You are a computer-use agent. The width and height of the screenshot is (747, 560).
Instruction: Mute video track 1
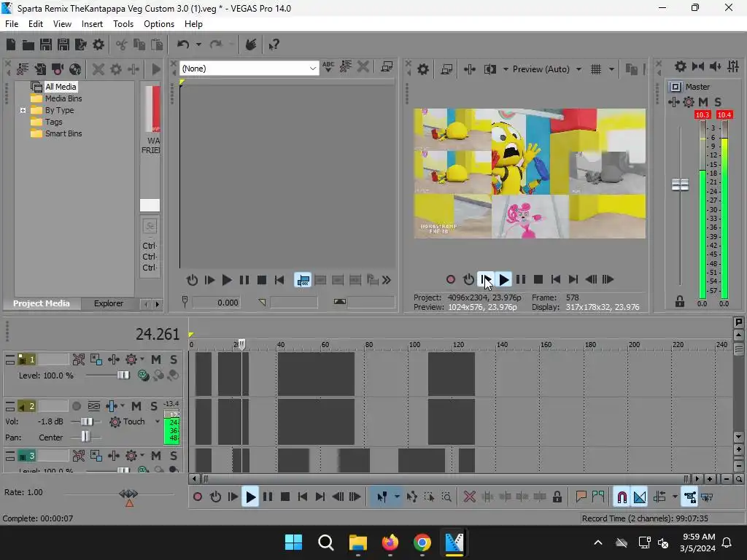tap(156, 359)
